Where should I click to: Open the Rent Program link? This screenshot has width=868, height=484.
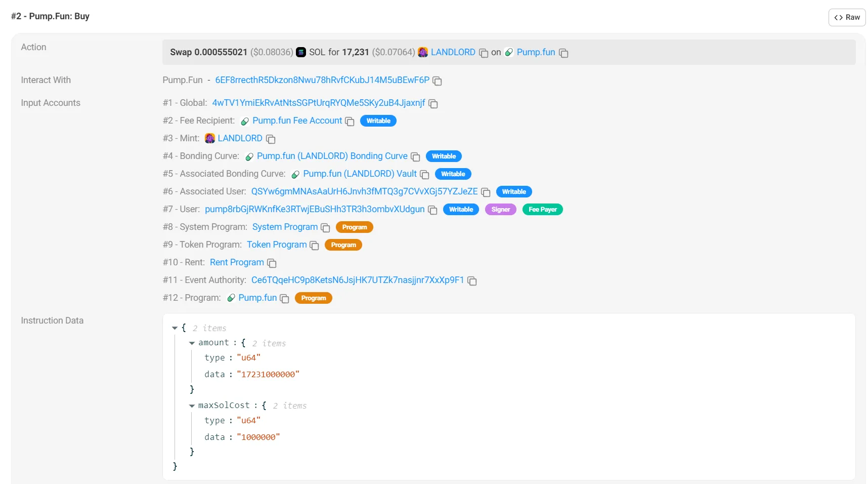pos(237,262)
